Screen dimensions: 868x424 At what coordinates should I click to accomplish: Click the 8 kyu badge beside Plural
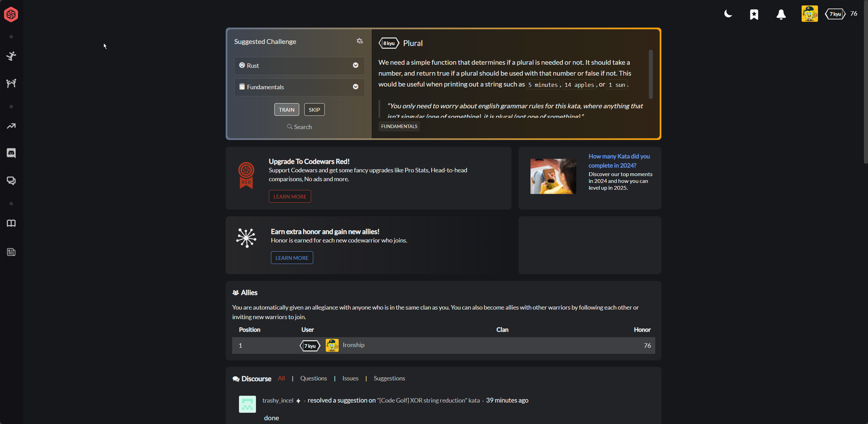(389, 43)
